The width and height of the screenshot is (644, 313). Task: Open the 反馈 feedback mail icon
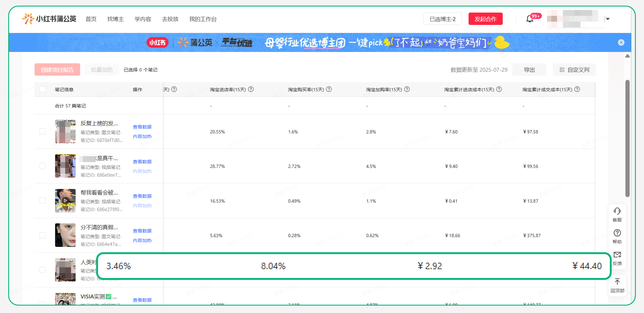[617, 255]
